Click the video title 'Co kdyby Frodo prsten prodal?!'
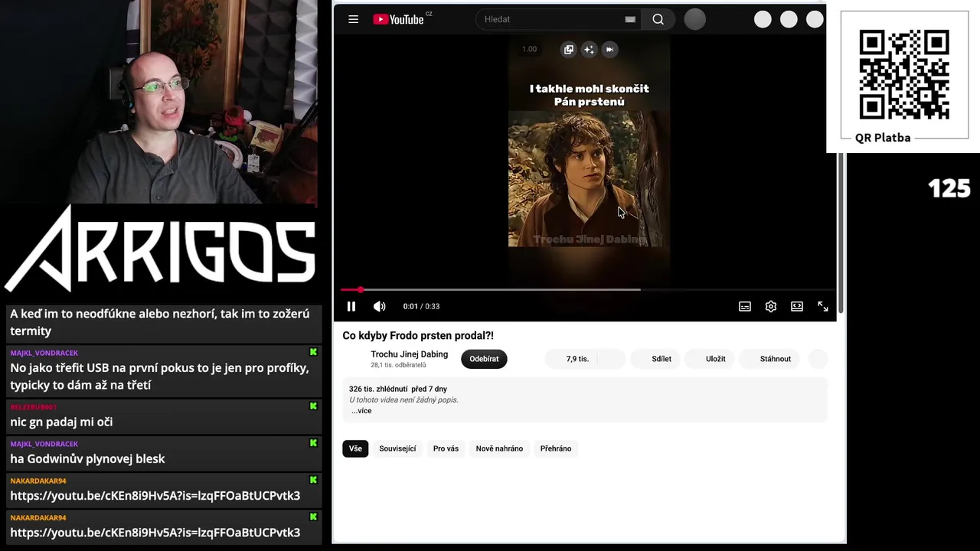980x551 pixels. point(418,335)
